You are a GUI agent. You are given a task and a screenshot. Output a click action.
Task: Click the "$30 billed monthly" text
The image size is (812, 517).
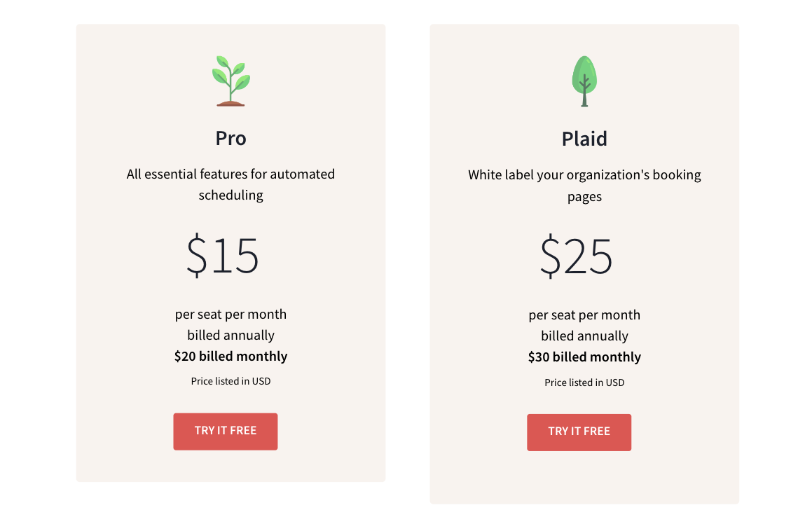click(x=584, y=357)
